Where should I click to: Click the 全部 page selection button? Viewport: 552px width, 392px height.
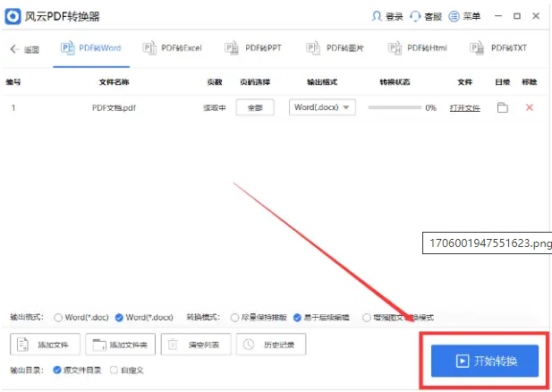coord(255,107)
